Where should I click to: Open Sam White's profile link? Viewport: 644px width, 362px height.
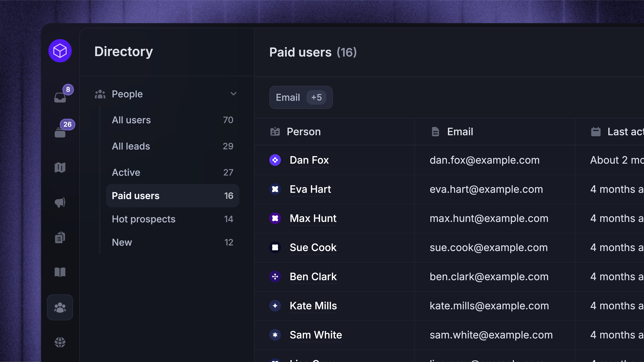[x=316, y=335]
